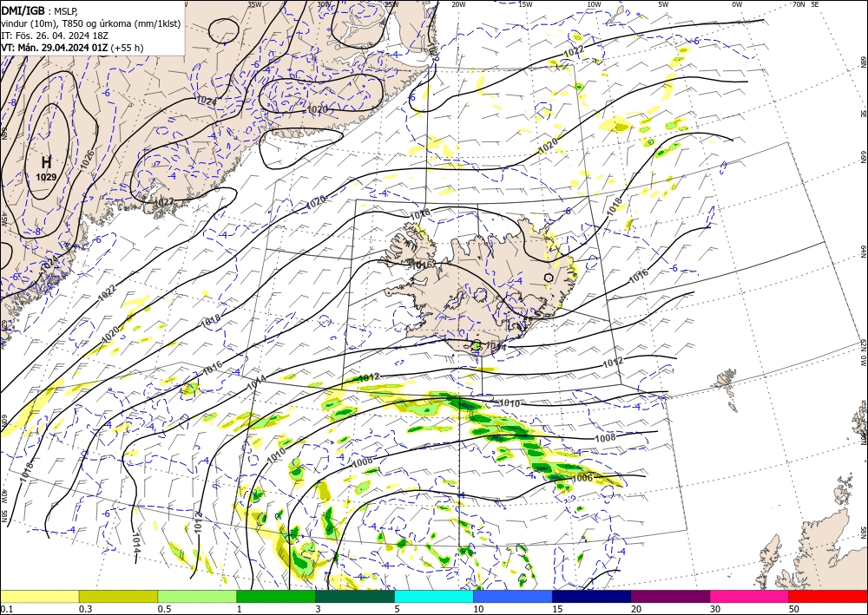Click the 'VT: Mán. 29.04.2024 01Z (+55 h)' line
The width and height of the screenshot is (868, 615).
tap(72, 48)
